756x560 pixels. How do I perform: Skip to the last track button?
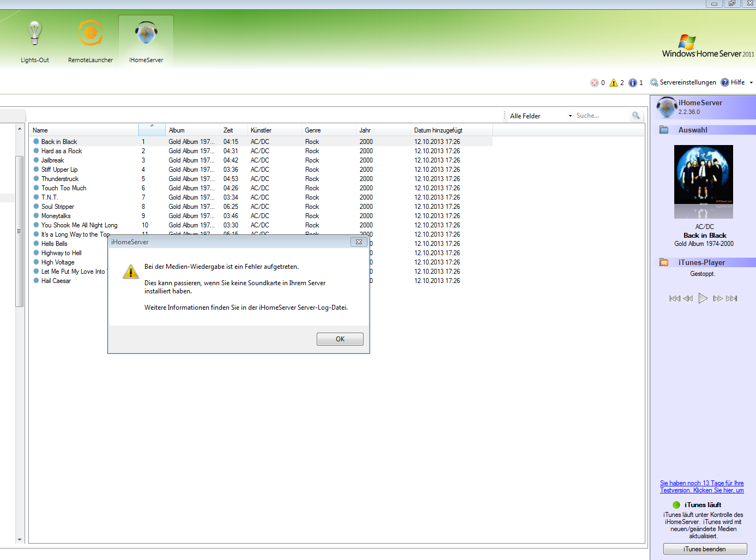[731, 298]
